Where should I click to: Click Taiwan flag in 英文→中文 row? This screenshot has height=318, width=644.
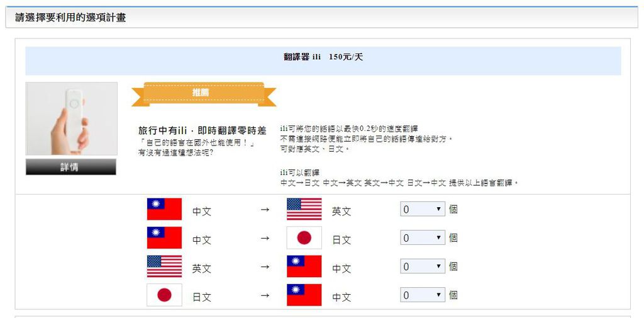click(x=304, y=266)
